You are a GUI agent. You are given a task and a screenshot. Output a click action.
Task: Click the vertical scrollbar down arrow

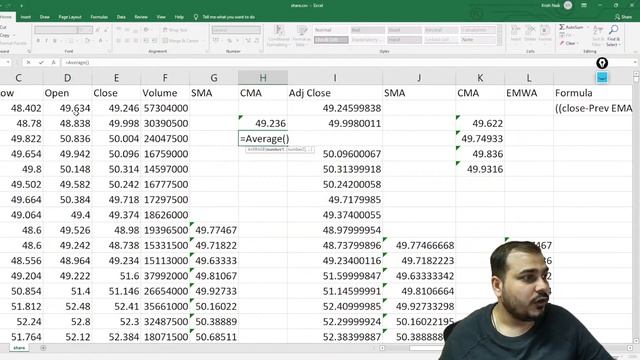pos(636,340)
